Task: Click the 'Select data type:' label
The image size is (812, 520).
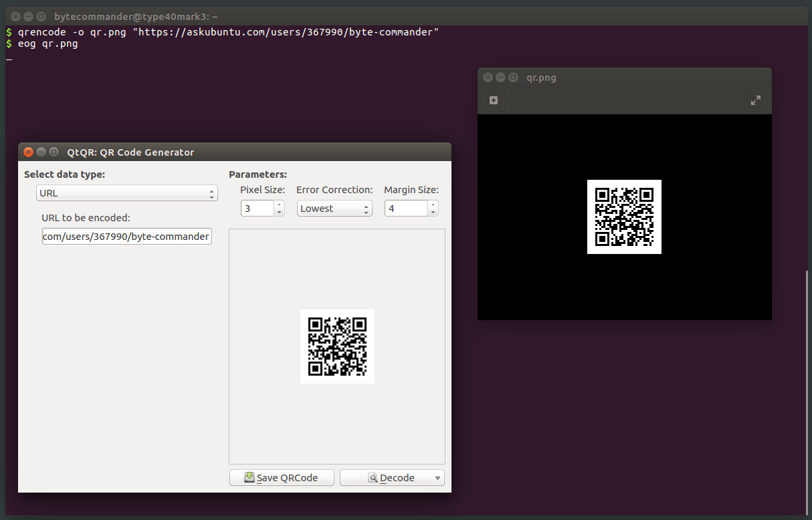Action: pos(65,174)
